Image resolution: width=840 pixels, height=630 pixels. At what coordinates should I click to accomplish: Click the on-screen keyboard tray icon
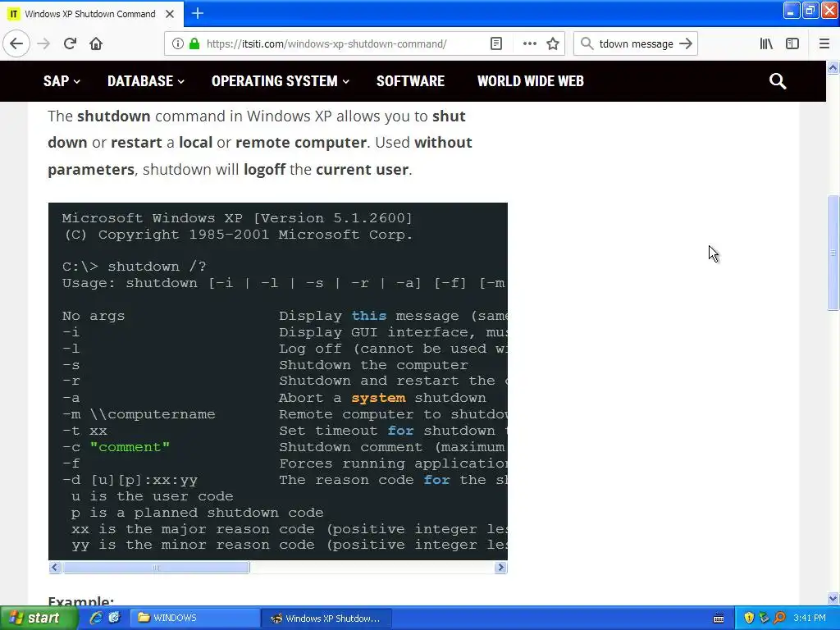pos(719,619)
